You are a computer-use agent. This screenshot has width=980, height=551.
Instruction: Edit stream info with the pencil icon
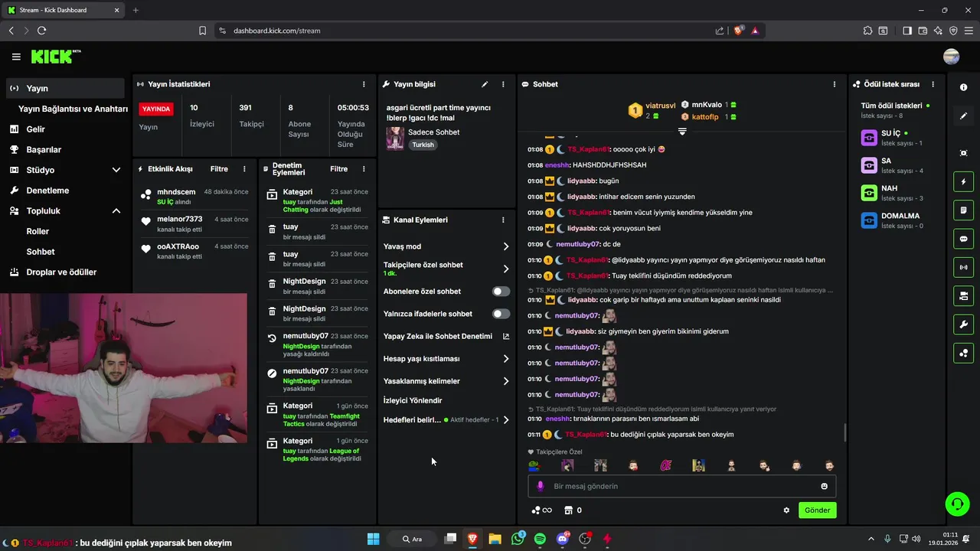pos(485,84)
